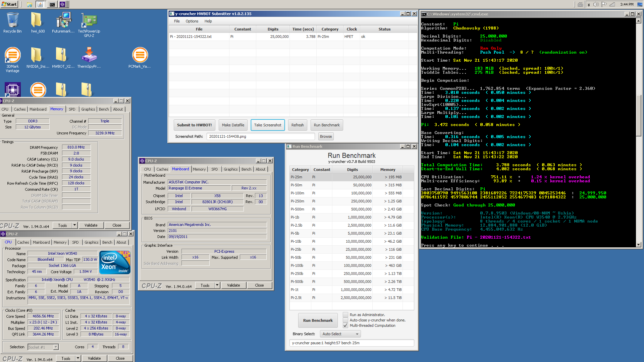Open About tab in Memory CPU-Z window
This screenshot has width=644, height=362.
[118, 109]
